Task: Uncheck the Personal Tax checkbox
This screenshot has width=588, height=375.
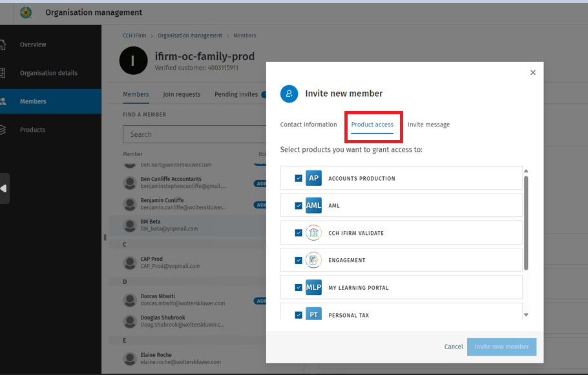Action: [x=299, y=315]
